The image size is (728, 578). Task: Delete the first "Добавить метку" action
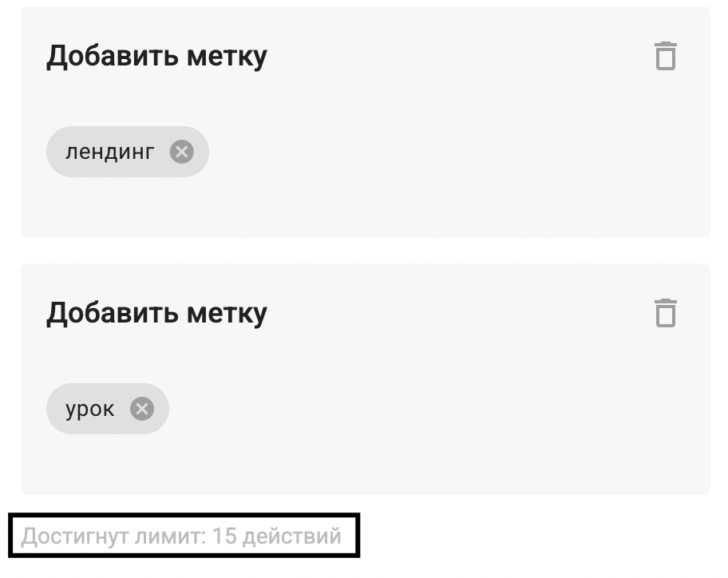665,57
